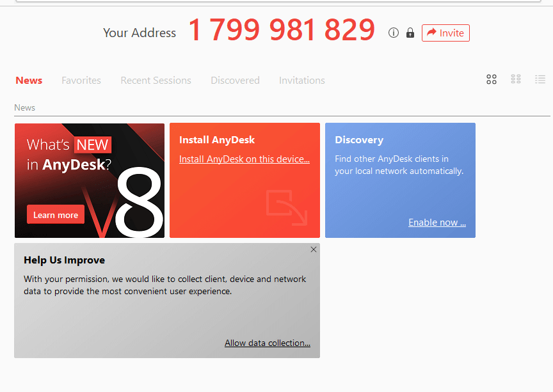Switch to large tiles view
This screenshot has width=553, height=392.
pyautogui.click(x=492, y=79)
